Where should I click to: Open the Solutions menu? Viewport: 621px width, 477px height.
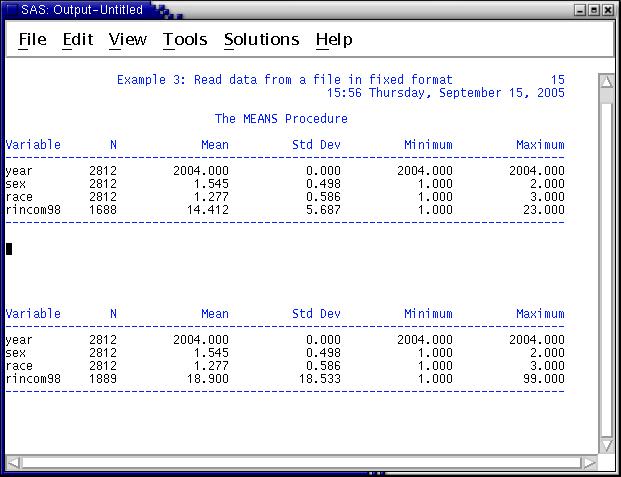point(261,40)
